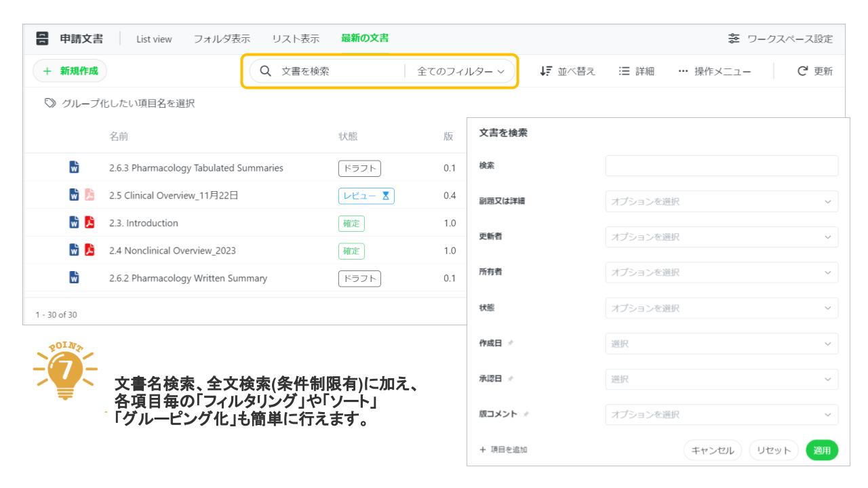
Task: Click the 状態 column header
Action: click(x=348, y=136)
